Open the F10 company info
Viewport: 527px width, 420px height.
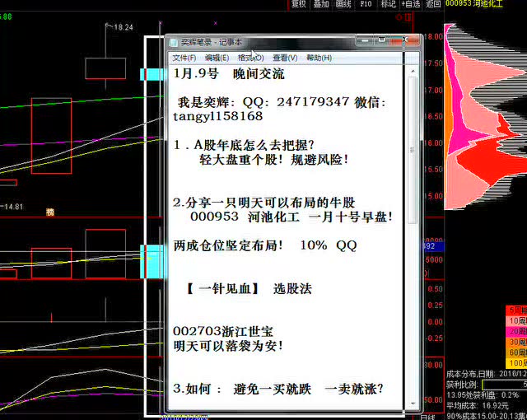tap(366, 4)
